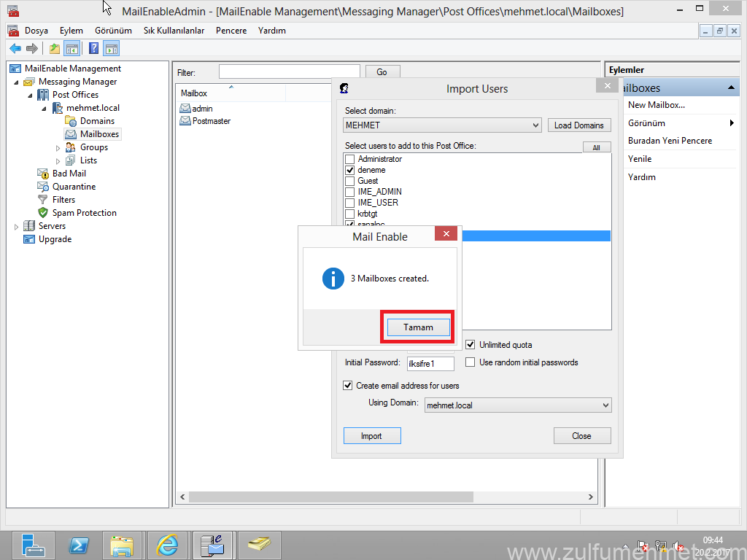Click the Initial Password input field

(430, 363)
